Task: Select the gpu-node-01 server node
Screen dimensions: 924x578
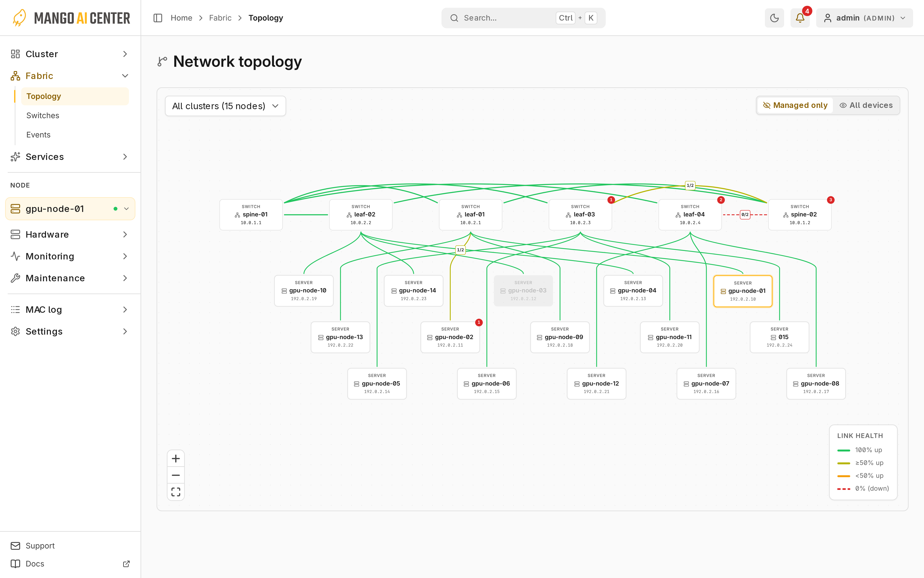Action: coord(743,291)
